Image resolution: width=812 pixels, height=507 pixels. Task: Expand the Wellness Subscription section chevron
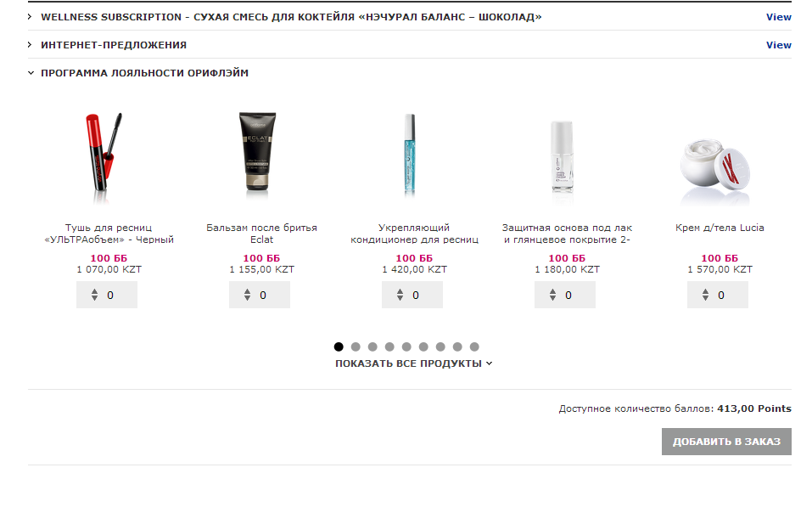point(30,17)
